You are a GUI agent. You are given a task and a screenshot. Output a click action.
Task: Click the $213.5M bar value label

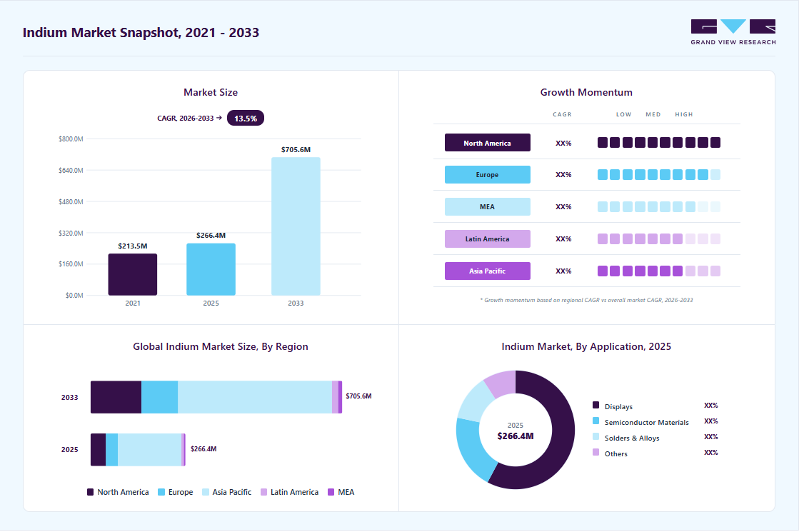133,246
